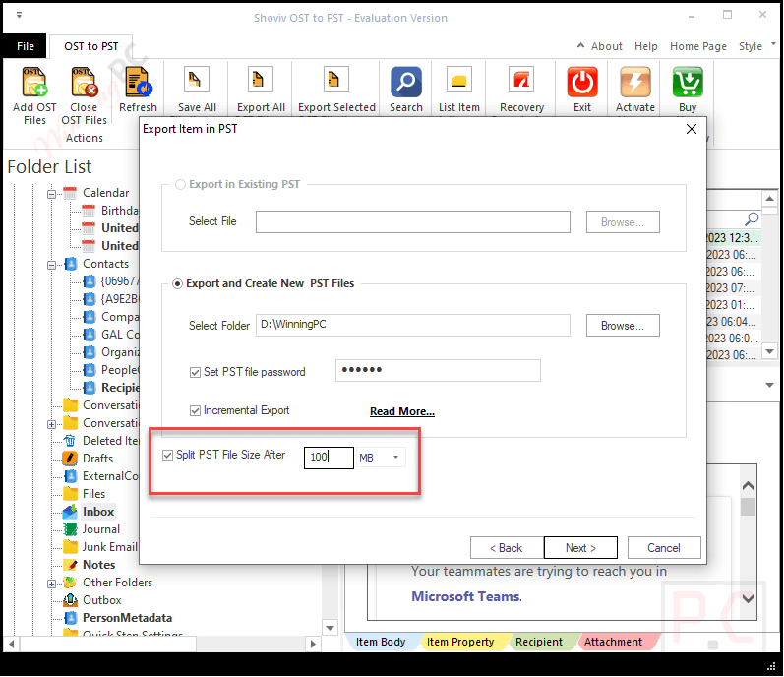Open the Microsoft Teams link in preview
This screenshot has height=677, width=784.
465,597
